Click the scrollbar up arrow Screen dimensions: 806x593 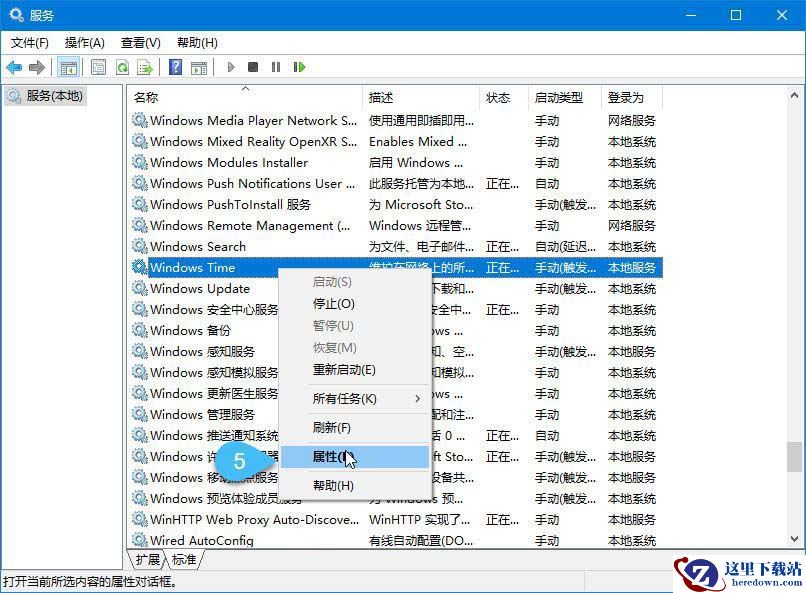click(794, 95)
